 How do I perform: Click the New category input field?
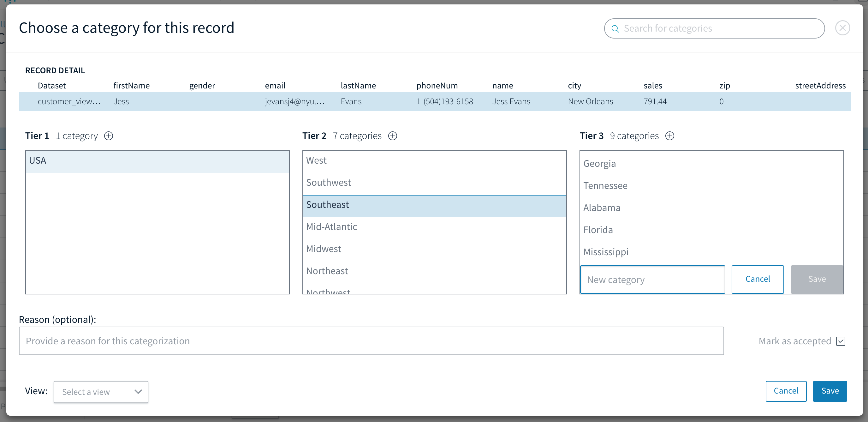[x=652, y=280]
